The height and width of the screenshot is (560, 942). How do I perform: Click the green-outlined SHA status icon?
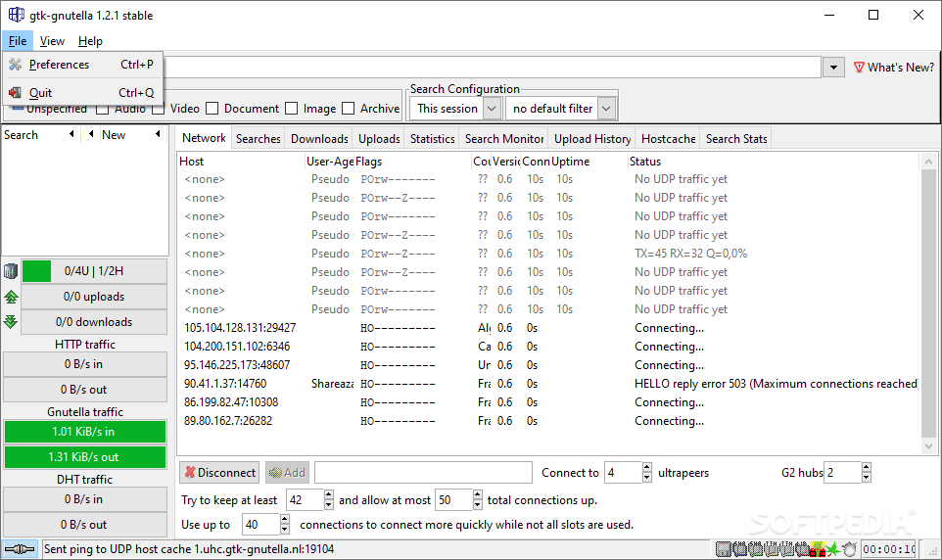tap(755, 549)
